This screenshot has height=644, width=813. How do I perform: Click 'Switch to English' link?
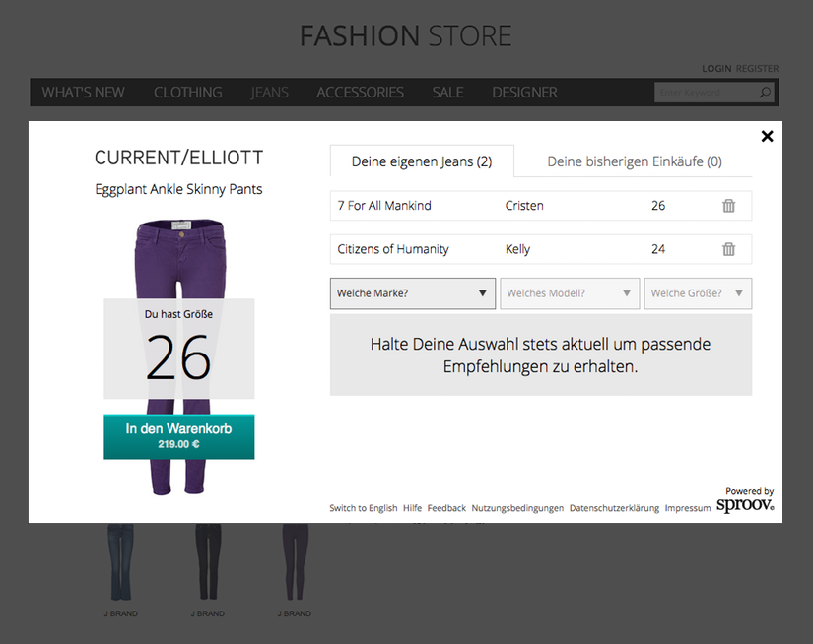pyautogui.click(x=363, y=508)
